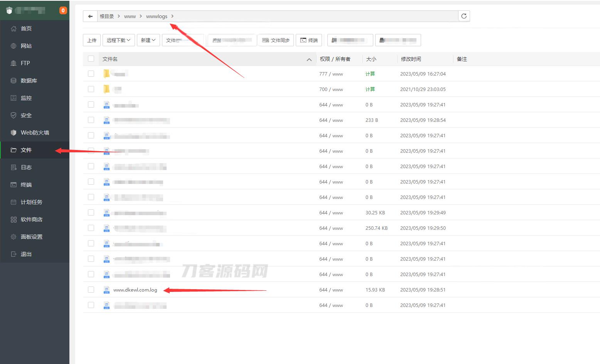Image resolution: width=600 pixels, height=364 pixels.
Task: Click the 250.74 KB size value
Action: point(377,228)
